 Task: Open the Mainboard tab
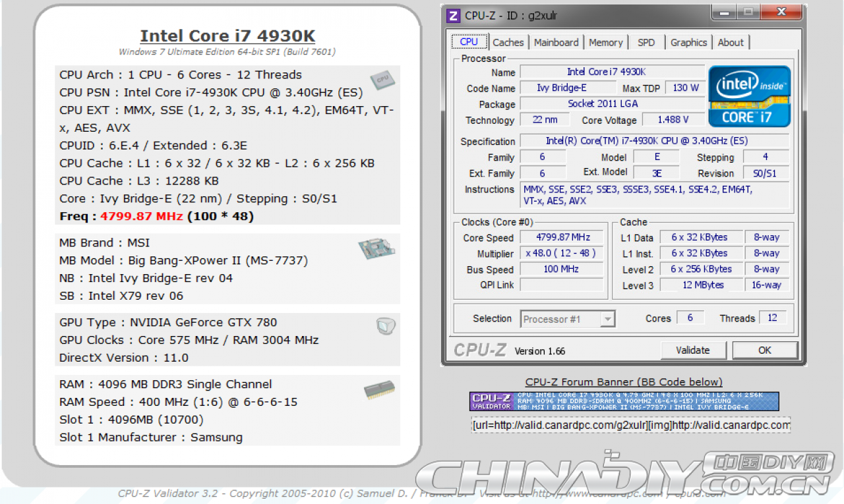point(556,42)
